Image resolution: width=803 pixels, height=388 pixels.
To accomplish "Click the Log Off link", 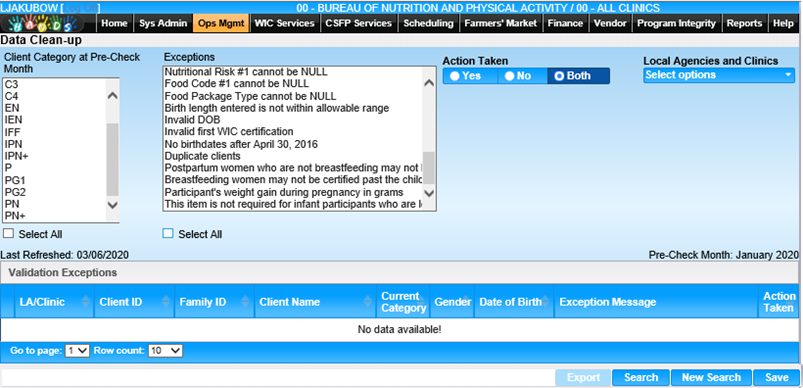I will pos(81,8).
